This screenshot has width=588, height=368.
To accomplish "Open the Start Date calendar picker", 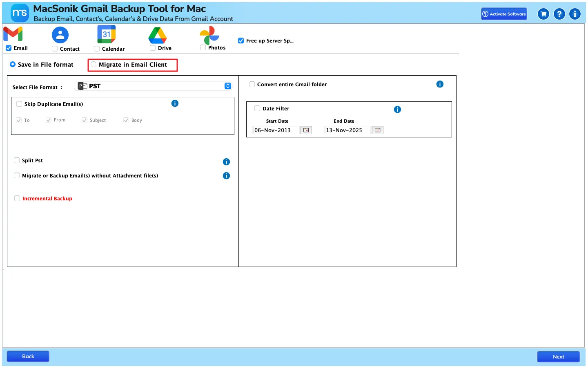I will (x=306, y=130).
